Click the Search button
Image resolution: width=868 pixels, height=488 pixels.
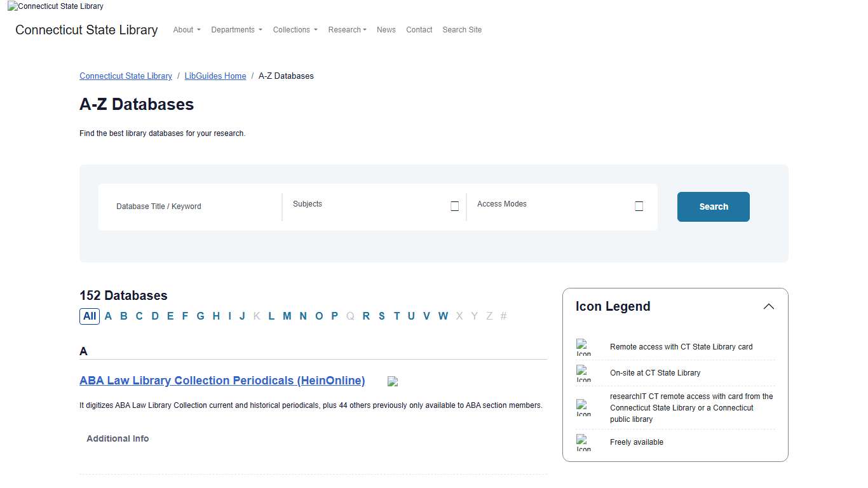click(x=713, y=207)
